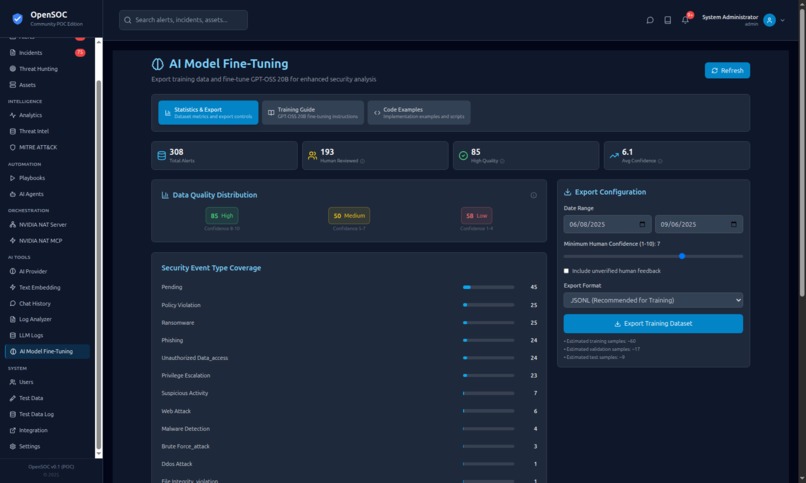Click the Ransomware coverage progress bar

488,323
